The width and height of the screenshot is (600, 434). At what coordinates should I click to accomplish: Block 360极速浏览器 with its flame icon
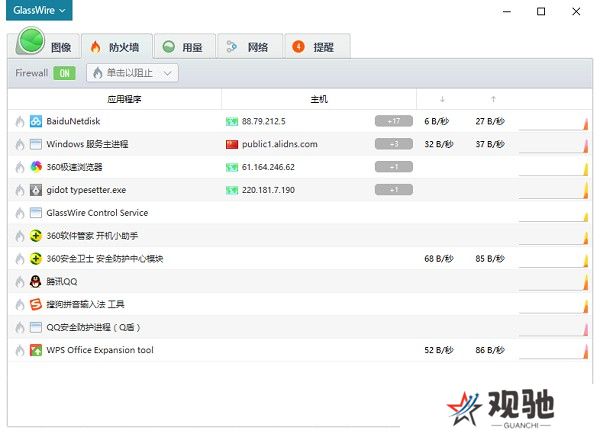click(x=20, y=167)
